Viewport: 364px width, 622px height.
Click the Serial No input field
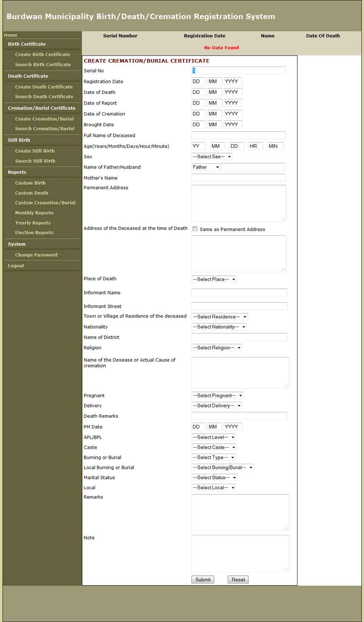tap(238, 70)
